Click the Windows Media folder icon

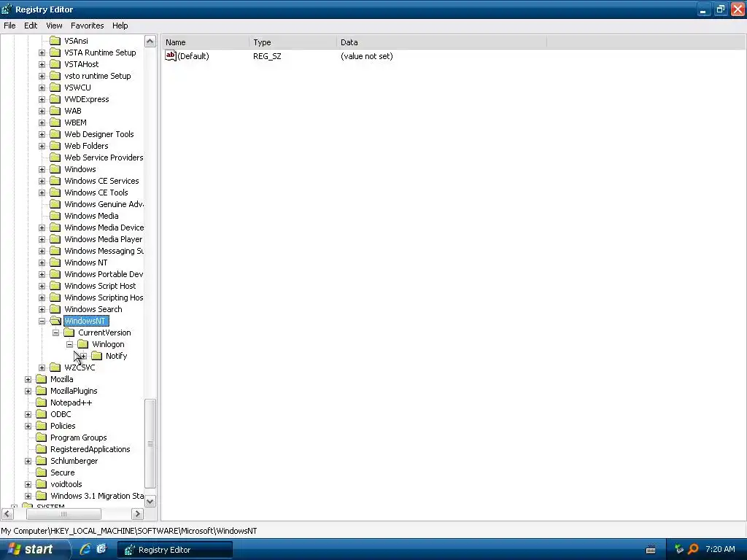(55, 216)
